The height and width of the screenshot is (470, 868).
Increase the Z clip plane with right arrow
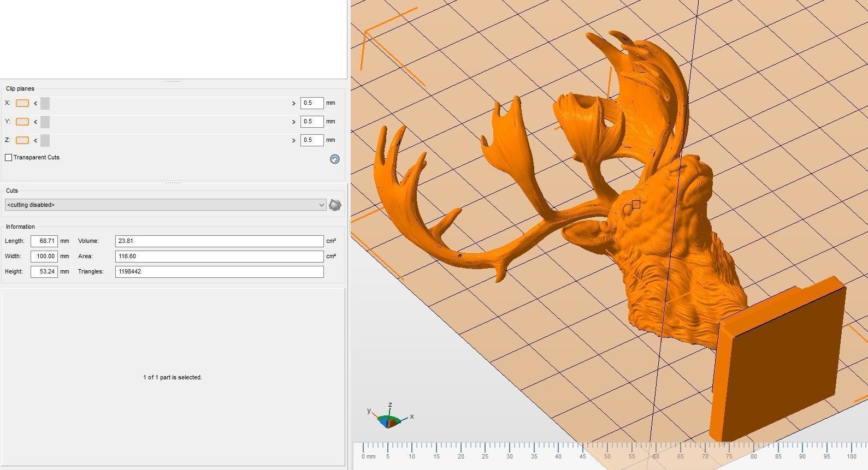[293, 140]
